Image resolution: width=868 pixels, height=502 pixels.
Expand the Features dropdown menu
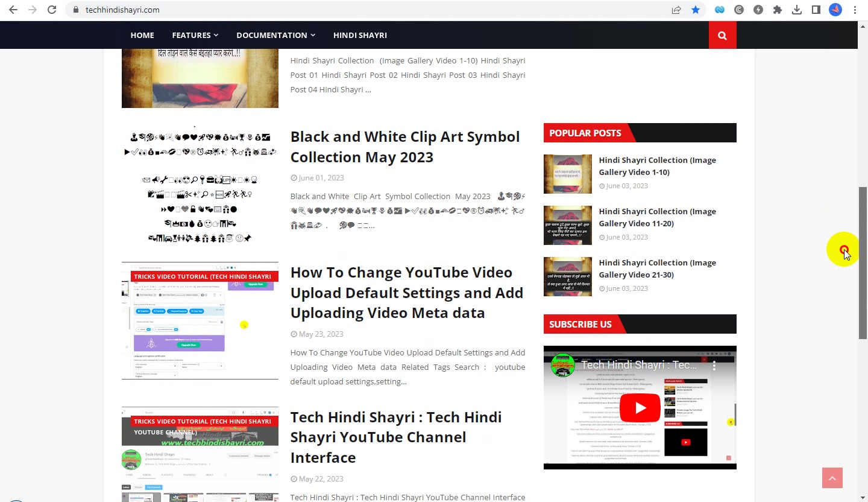click(195, 35)
